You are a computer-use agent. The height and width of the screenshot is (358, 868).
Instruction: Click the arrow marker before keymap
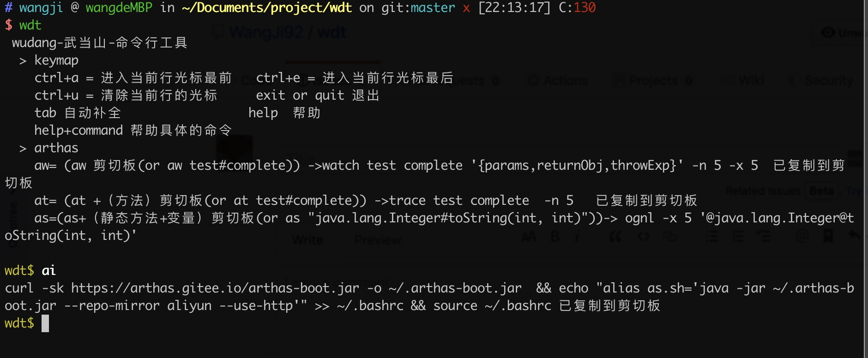tap(23, 61)
